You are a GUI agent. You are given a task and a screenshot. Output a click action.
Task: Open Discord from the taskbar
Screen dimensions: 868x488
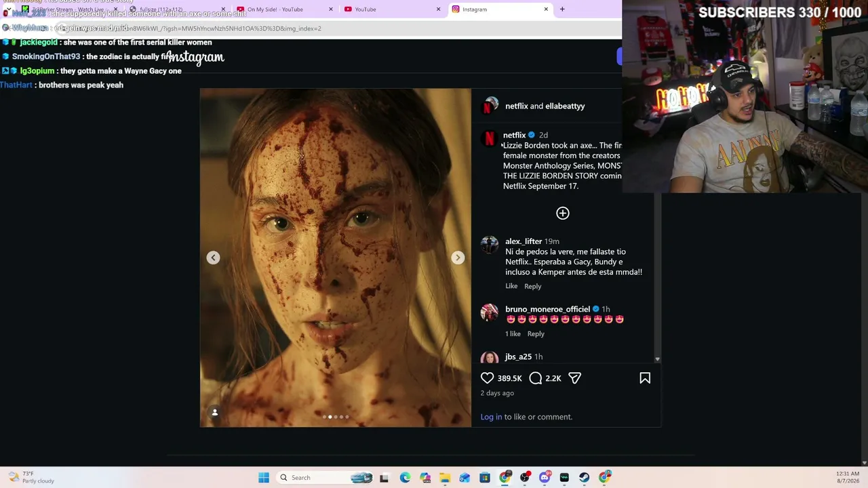coord(545,478)
